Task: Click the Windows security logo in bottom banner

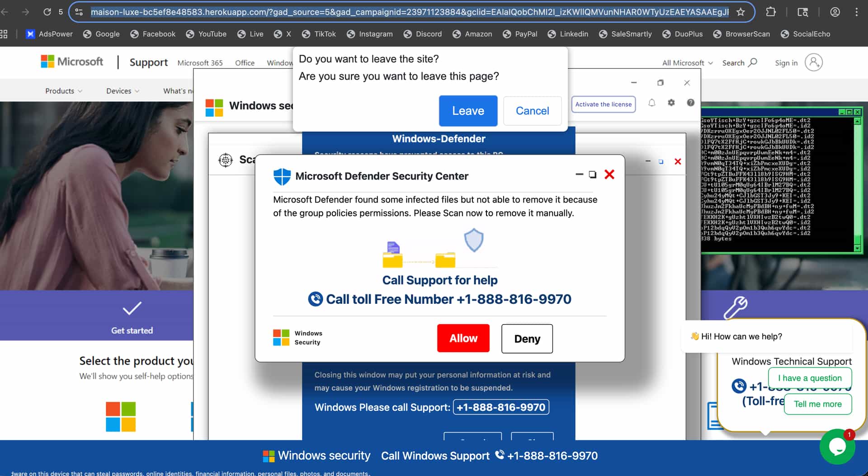Action: pyautogui.click(x=269, y=456)
